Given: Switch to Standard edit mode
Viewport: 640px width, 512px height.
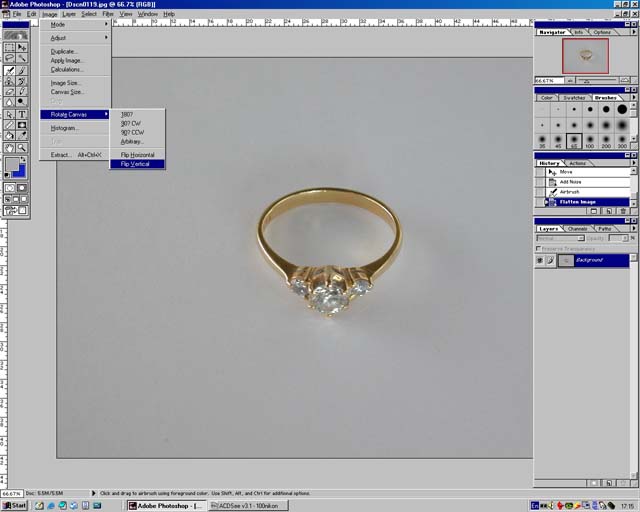Looking at the screenshot, I should pyautogui.click(x=10, y=188).
